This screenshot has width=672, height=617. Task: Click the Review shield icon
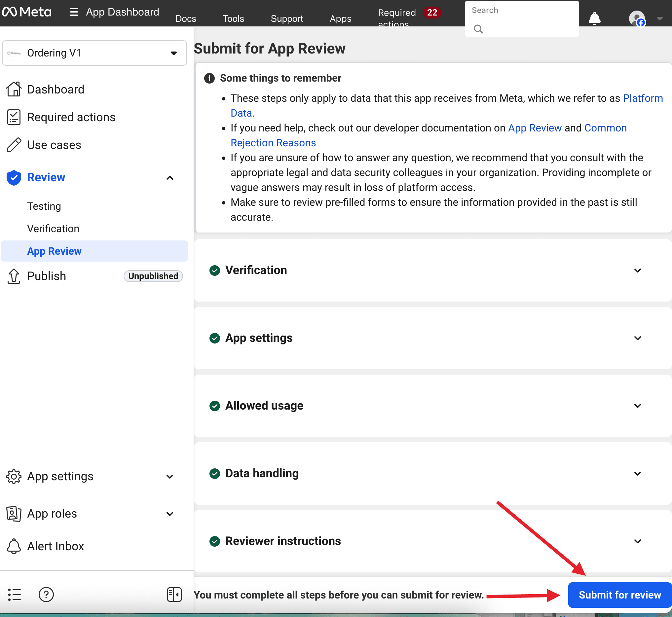(x=14, y=177)
